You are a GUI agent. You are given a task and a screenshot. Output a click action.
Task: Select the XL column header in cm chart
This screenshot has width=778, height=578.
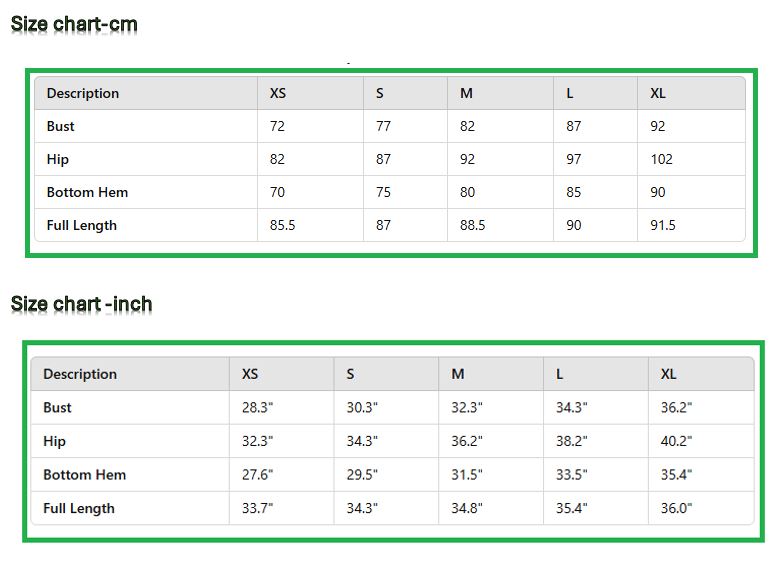(x=658, y=93)
